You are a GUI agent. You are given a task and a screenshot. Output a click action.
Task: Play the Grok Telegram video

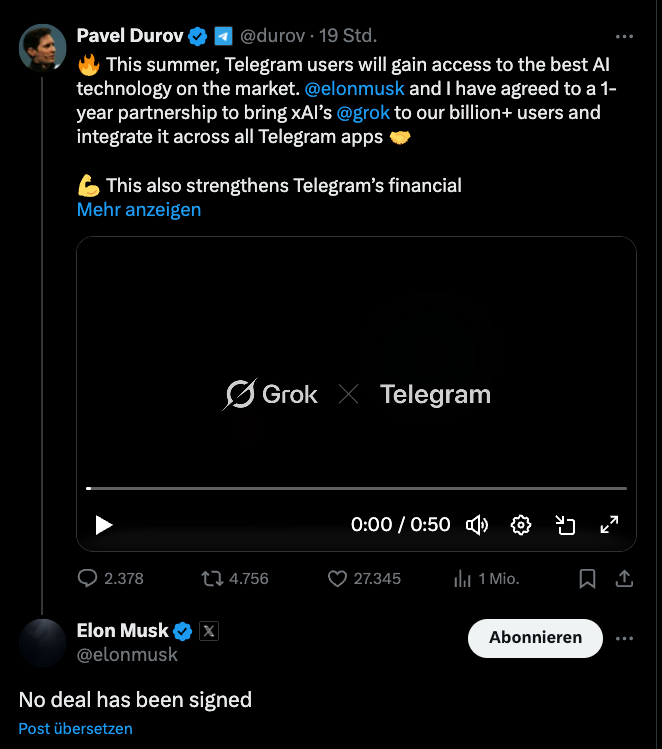104,525
